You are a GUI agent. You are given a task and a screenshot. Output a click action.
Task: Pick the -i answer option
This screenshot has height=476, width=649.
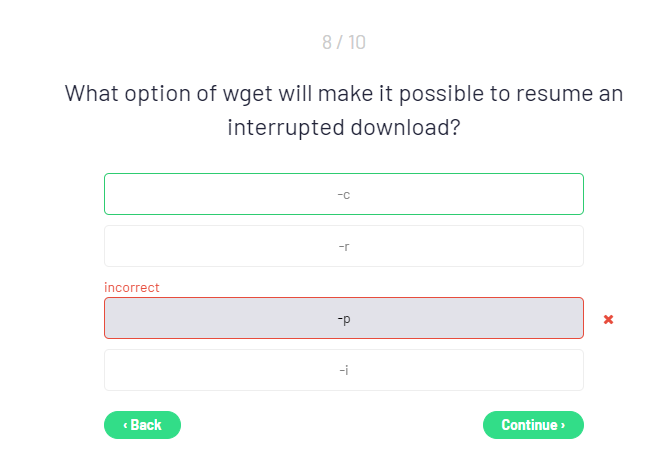tap(343, 370)
